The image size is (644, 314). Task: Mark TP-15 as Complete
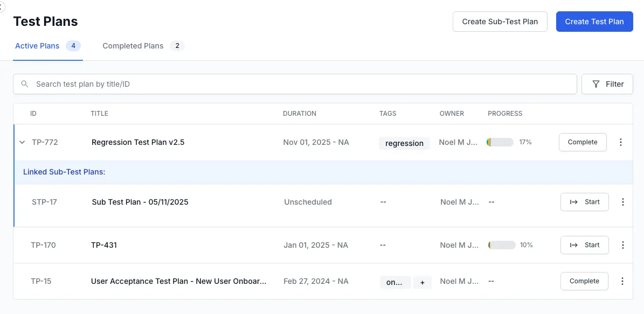584,281
